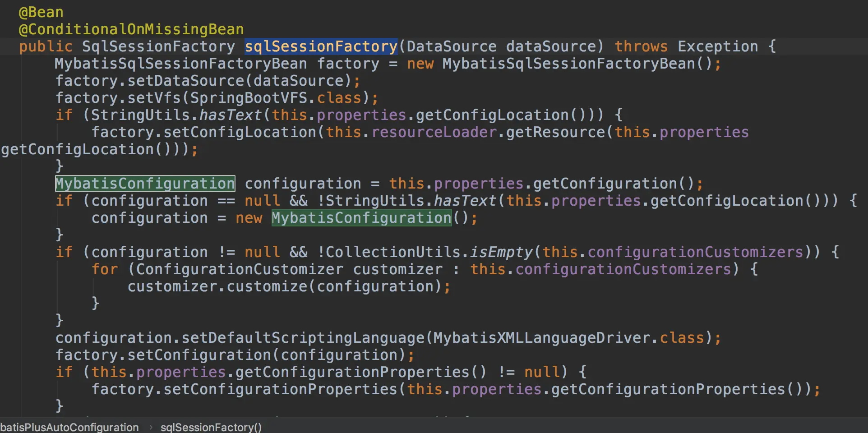Click getConfigurationProperties() in the '!= null' condition
This screenshot has width=868, height=433.
pos(361,372)
